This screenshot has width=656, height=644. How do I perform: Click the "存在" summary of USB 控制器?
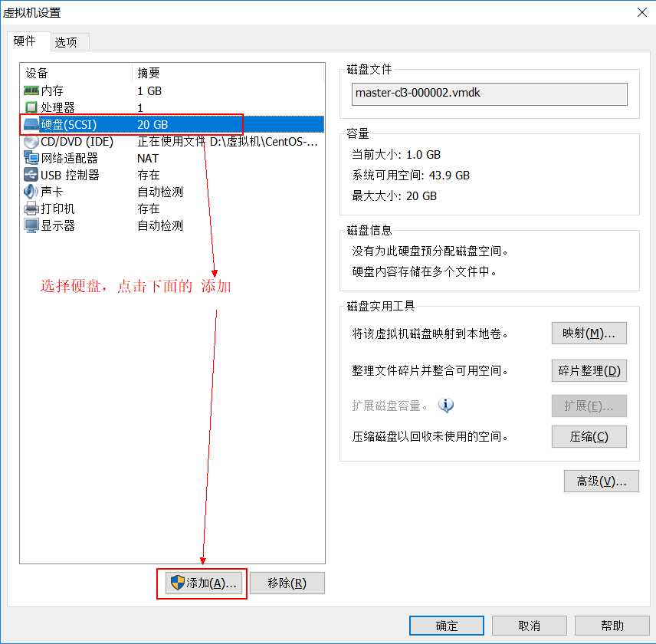pos(149,175)
